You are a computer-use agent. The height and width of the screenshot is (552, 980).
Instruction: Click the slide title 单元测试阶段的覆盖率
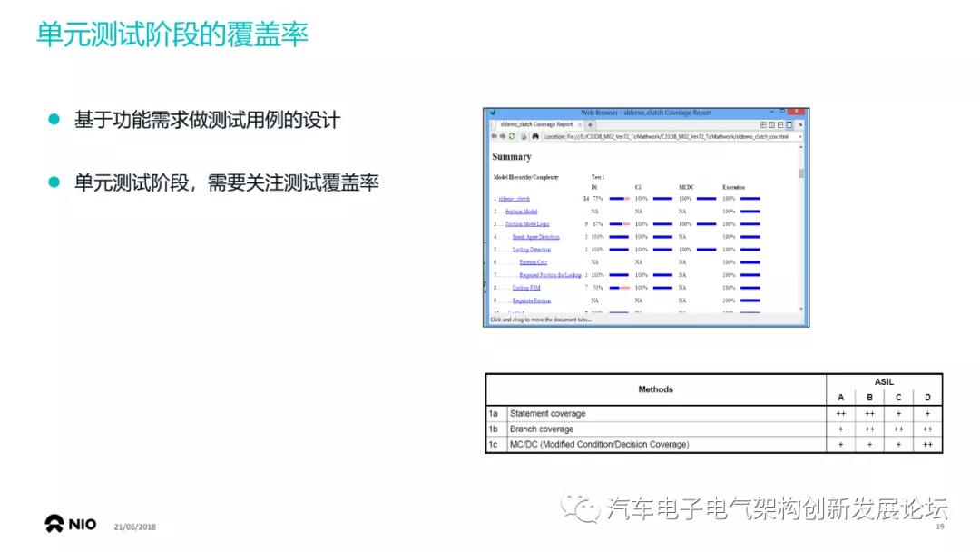pos(172,34)
